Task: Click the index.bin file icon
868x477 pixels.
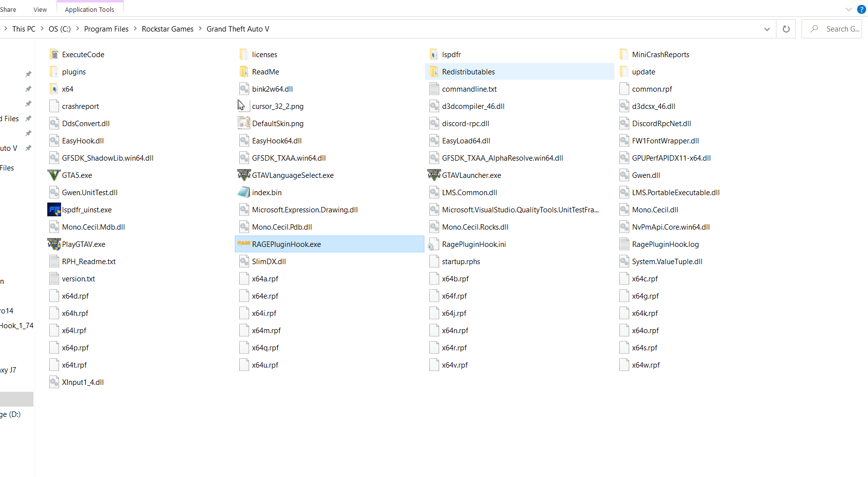Action: click(x=244, y=193)
